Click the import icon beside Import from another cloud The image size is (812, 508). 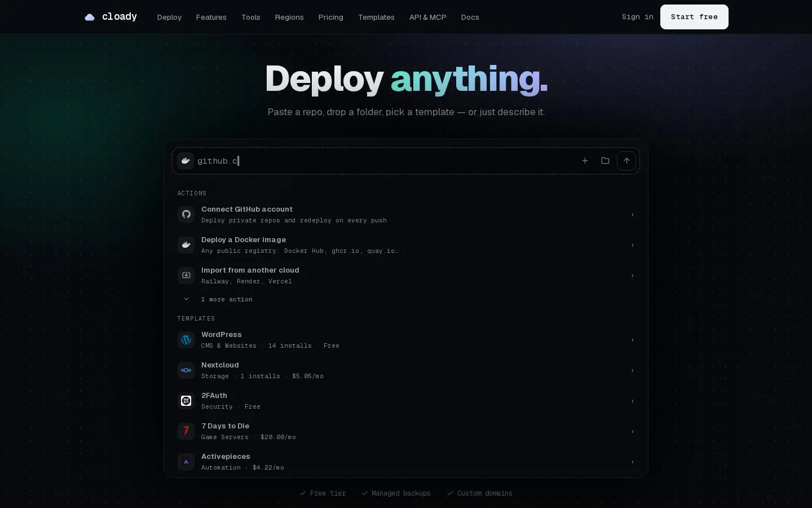click(x=186, y=275)
